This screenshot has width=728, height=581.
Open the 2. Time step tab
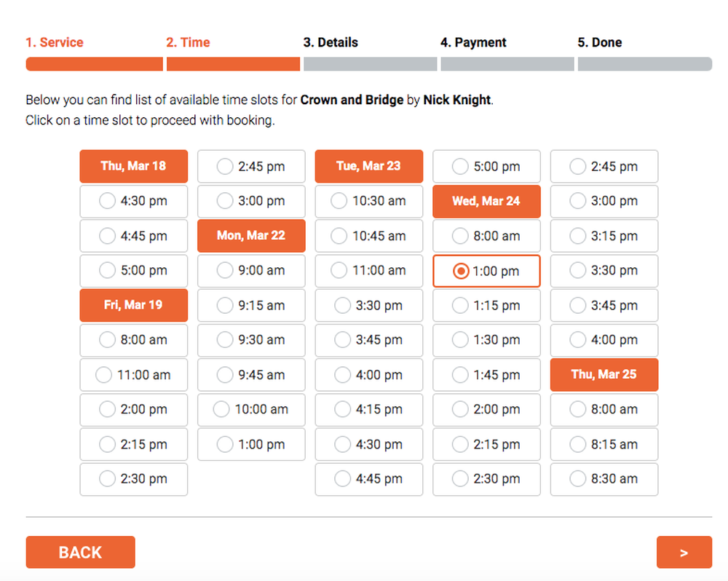188,42
